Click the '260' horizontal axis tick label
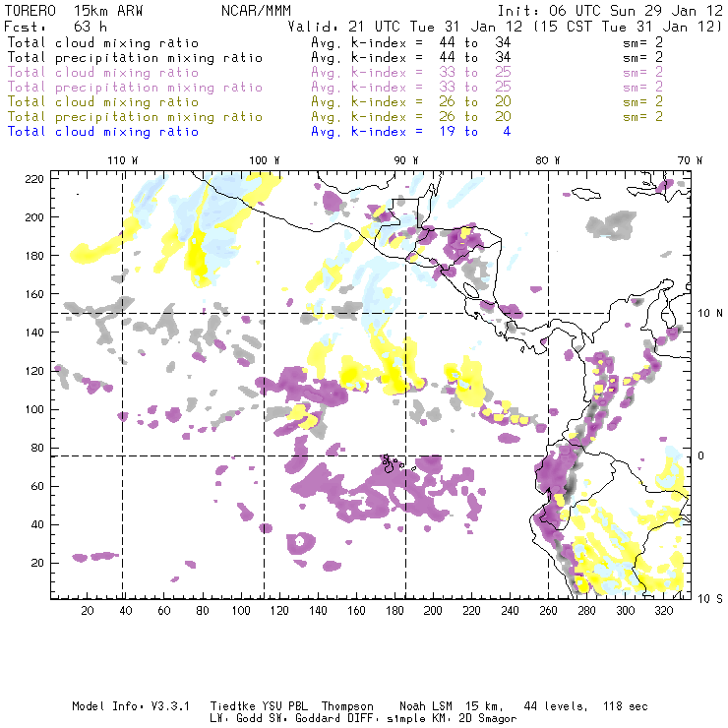Image resolution: width=728 pixels, height=728 pixels. click(548, 611)
